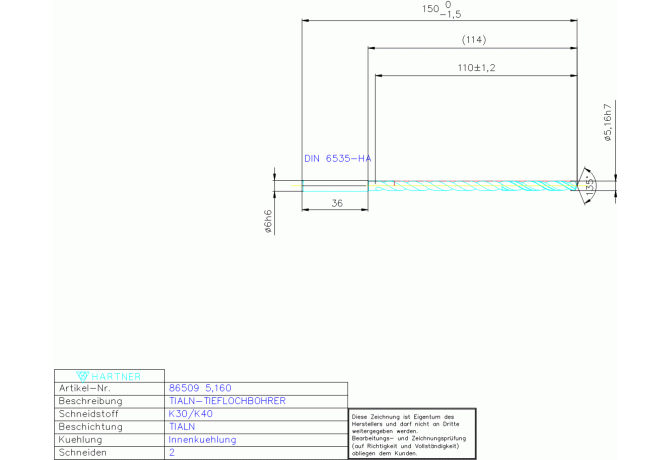Click the TIALN coating value

181,426
